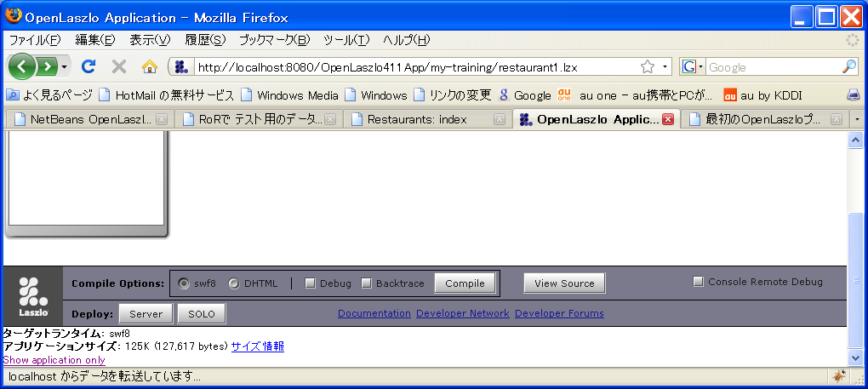
Task: Open the address bar history dropdown
Action: click(x=665, y=67)
